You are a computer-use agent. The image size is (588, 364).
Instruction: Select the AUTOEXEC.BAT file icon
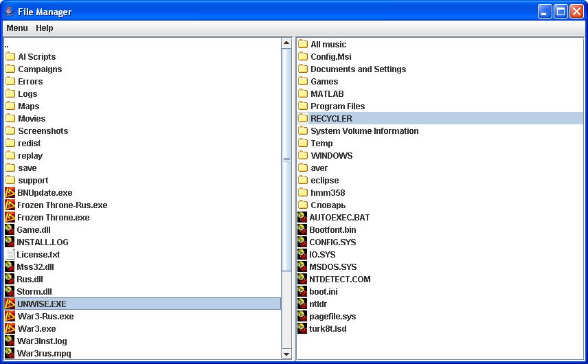coord(302,218)
